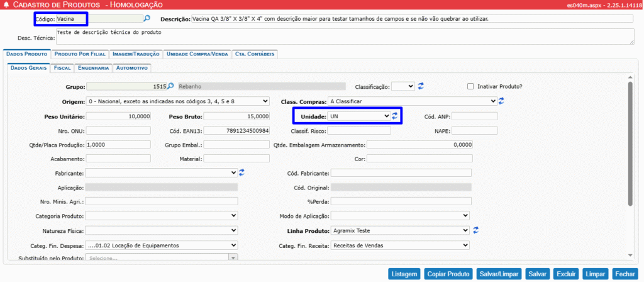Expand the Categ. Fin. Despesa dropdown
Screen dimensions: 644x282
(161, 245)
